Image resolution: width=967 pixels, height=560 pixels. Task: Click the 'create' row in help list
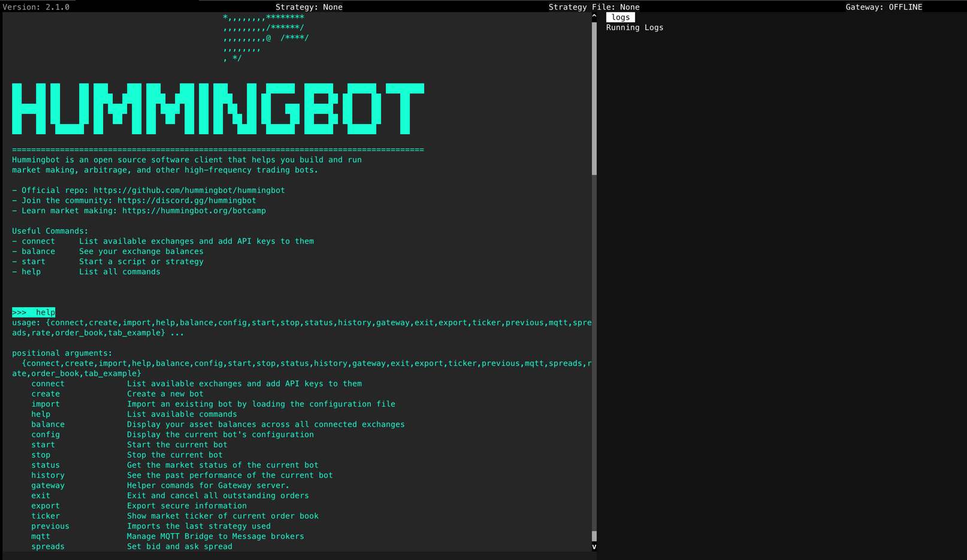point(117,394)
